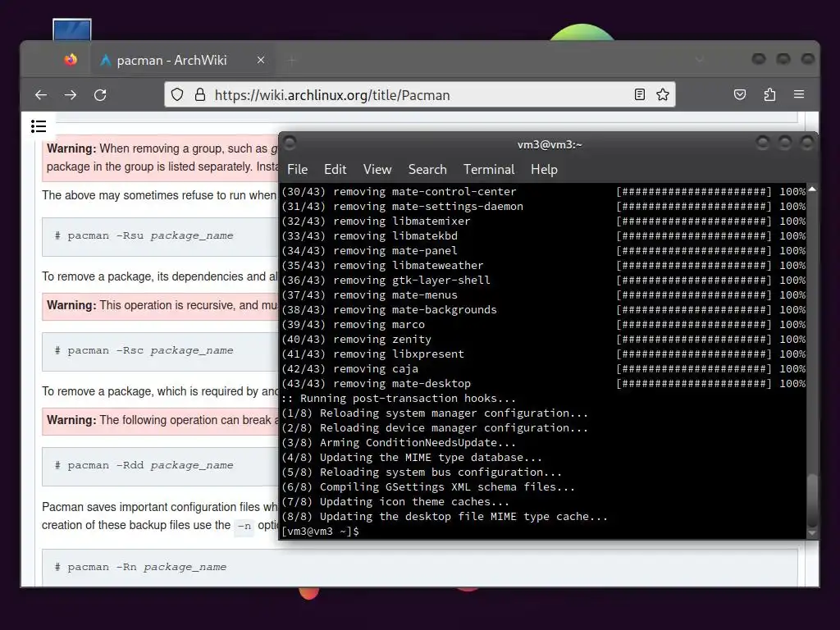Viewport: 840px width, 630px height.
Task: Open terminal Help menu
Action: [545, 169]
